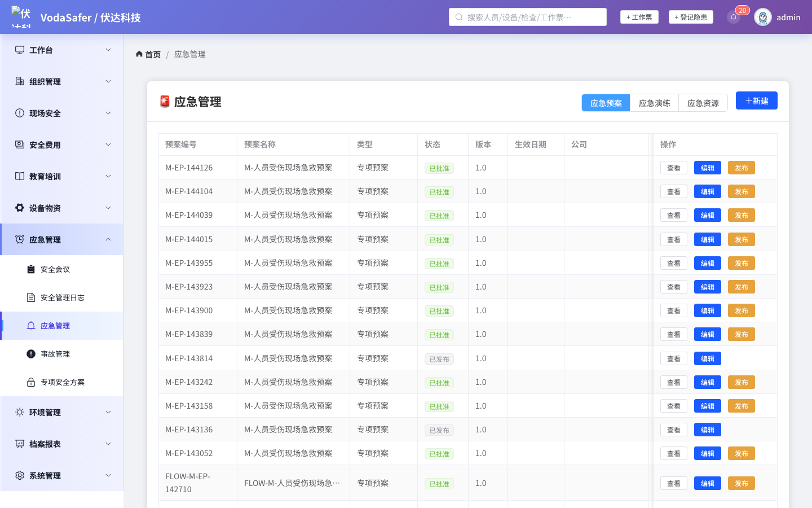Switch to the 应急演练 tab
The height and width of the screenshot is (508, 812).
tap(655, 103)
